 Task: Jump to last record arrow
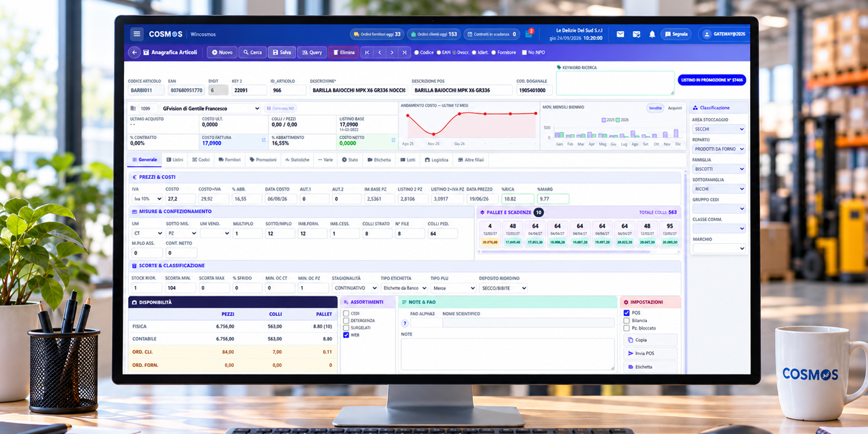[404, 52]
